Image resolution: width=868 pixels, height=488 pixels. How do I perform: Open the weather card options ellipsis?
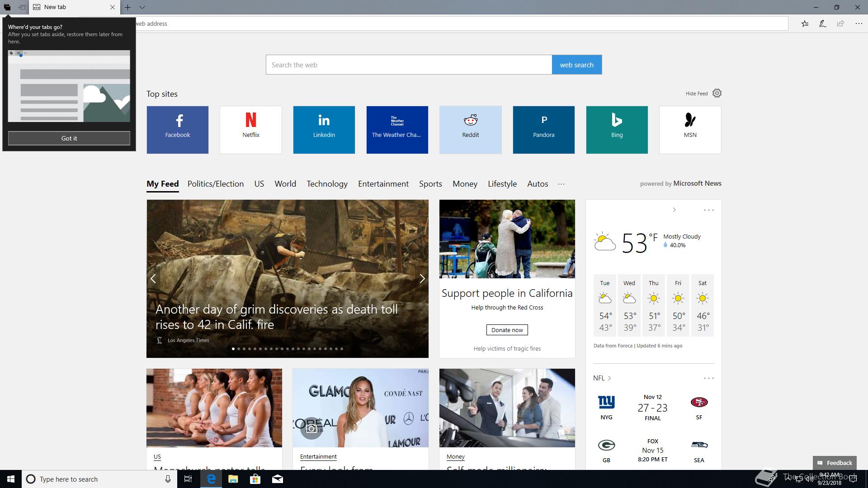pos(709,210)
